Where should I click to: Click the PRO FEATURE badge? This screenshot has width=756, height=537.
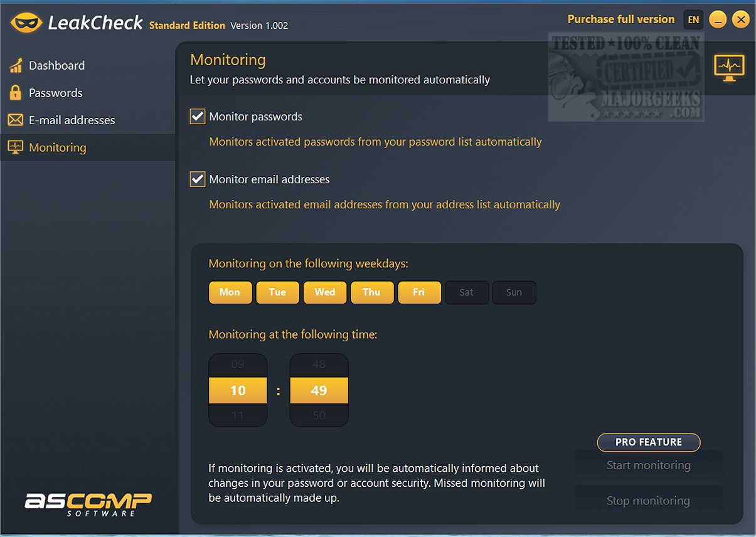click(x=649, y=442)
